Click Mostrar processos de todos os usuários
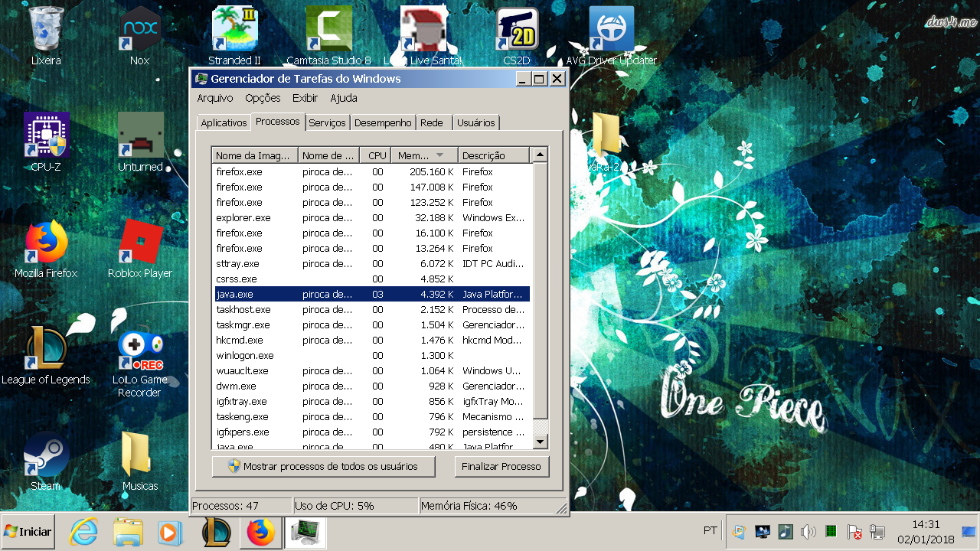This screenshot has height=551, width=980. (324, 466)
